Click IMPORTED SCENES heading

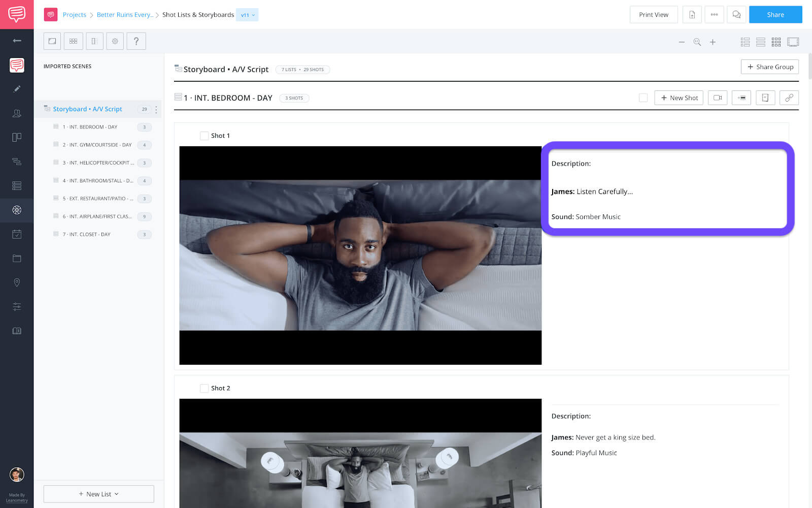[67, 67]
